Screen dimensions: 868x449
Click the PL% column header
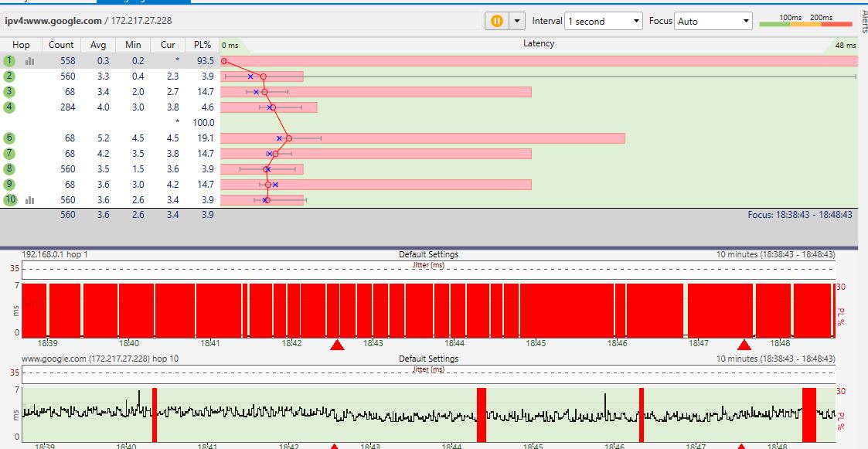point(203,45)
